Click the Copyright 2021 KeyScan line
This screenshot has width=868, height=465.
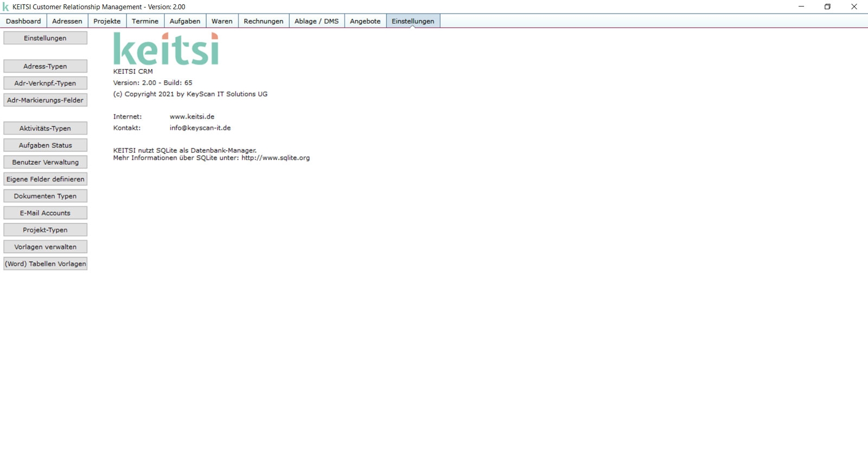190,94
